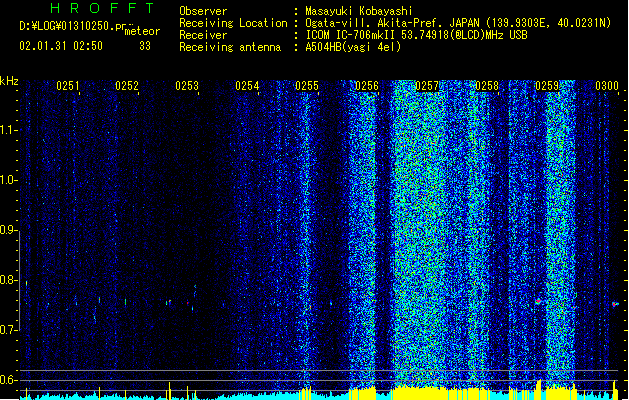Click the meteor count value 33
This screenshot has height=400, width=629.
point(145,46)
